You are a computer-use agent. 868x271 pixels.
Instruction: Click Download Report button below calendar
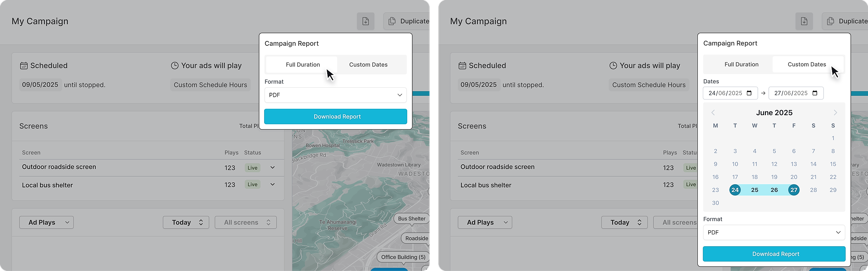(774, 254)
